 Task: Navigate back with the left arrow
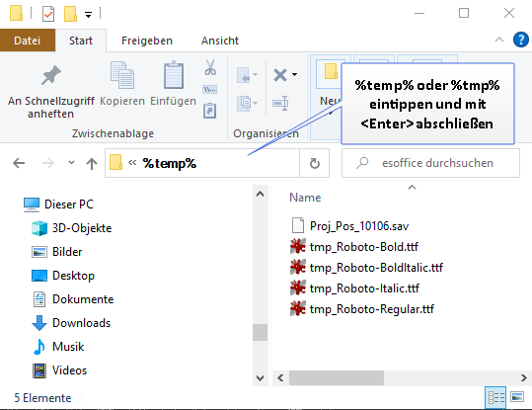19,163
